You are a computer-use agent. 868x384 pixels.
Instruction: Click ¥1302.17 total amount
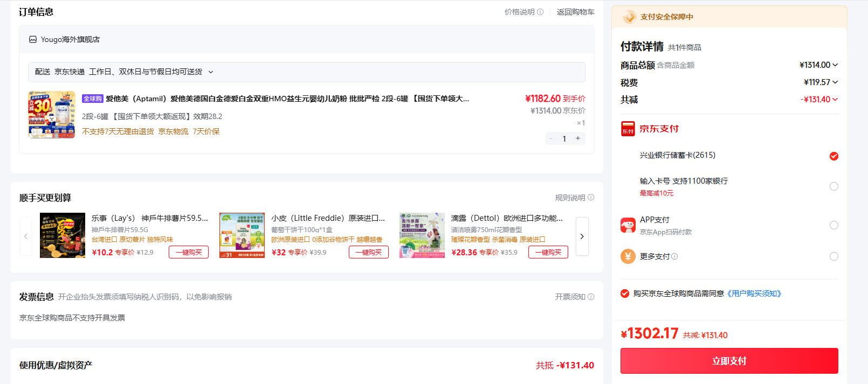[650, 333]
